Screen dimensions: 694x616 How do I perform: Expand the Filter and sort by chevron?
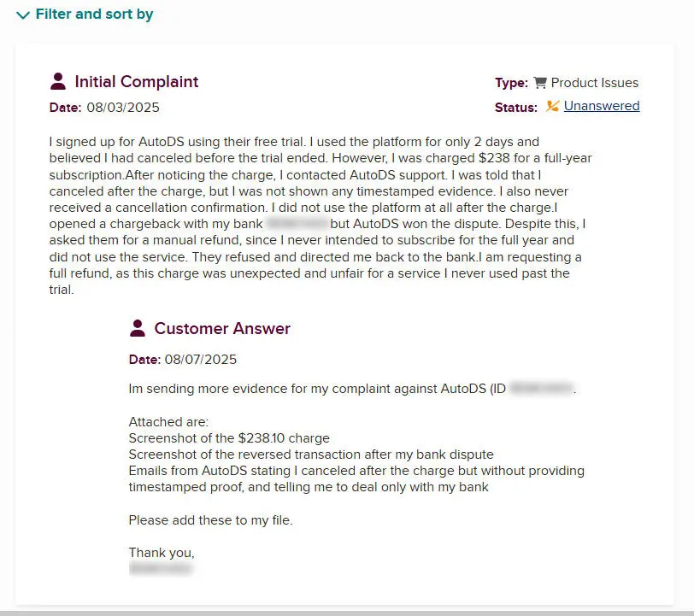[23, 15]
